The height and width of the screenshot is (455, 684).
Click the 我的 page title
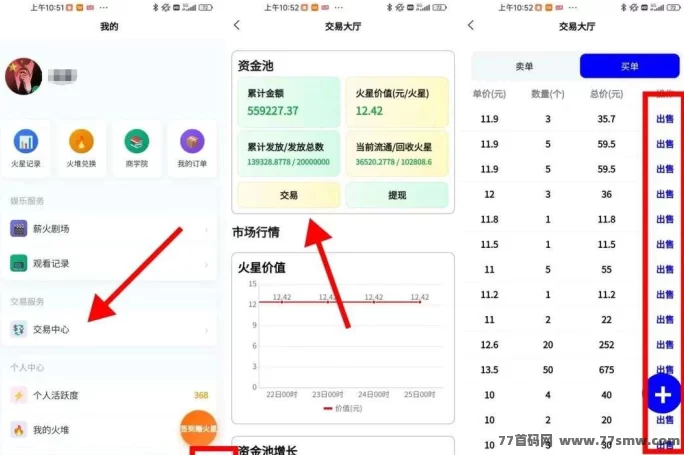[109, 26]
